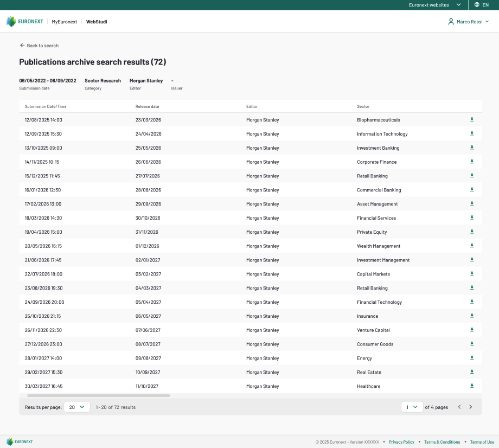Click the Sector column header
Image resolution: width=499 pixels, height=448 pixels.
click(363, 107)
